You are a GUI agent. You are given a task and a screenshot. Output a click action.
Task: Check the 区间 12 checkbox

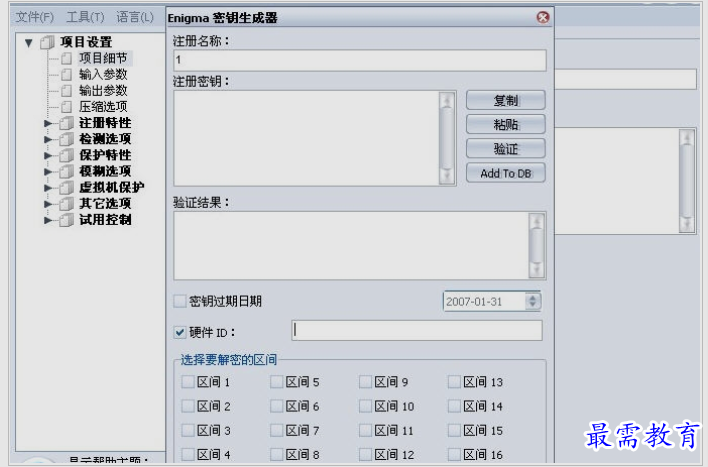[x=366, y=454]
